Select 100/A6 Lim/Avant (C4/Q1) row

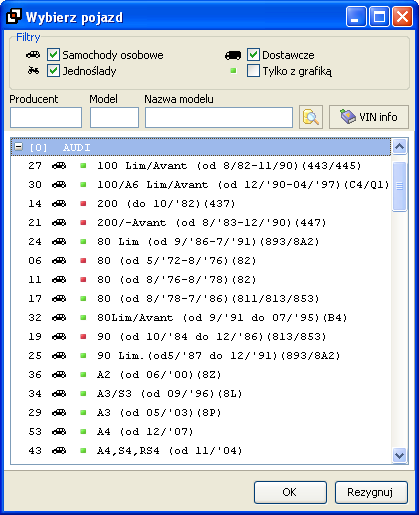click(201, 185)
